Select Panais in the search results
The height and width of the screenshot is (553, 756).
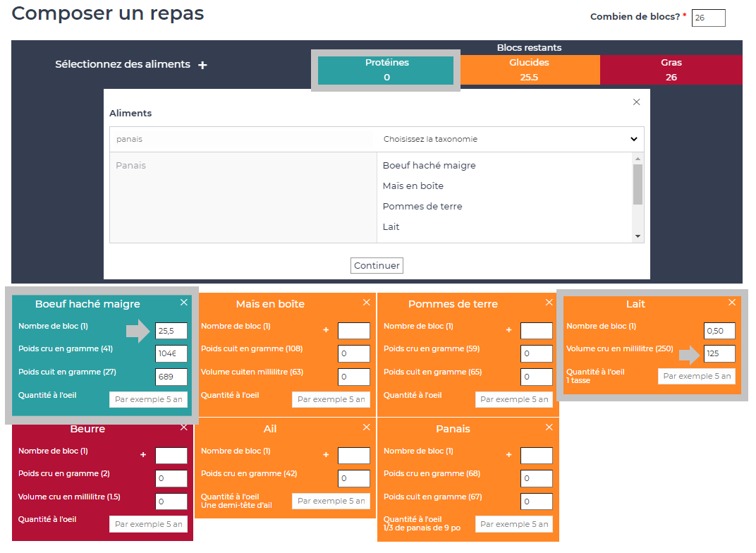tap(131, 166)
